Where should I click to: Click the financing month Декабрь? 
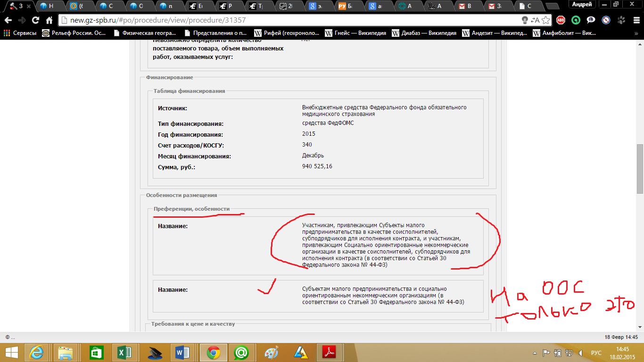(x=313, y=156)
